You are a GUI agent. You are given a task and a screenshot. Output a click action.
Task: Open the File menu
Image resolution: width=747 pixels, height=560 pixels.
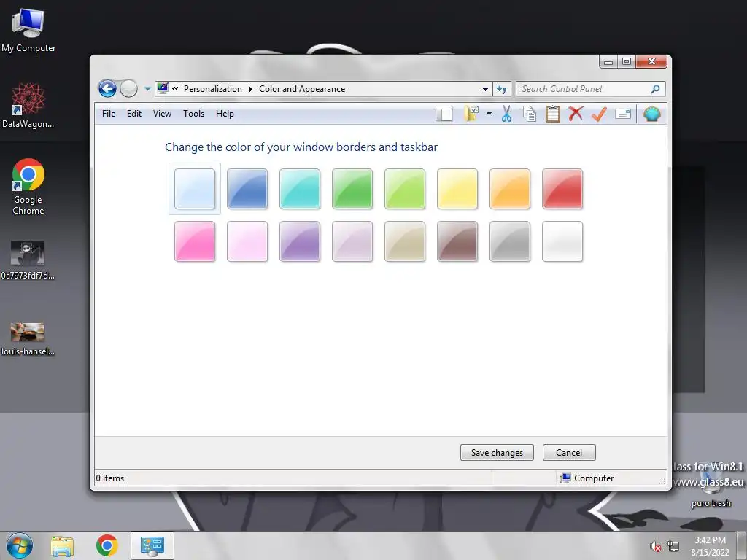click(109, 114)
